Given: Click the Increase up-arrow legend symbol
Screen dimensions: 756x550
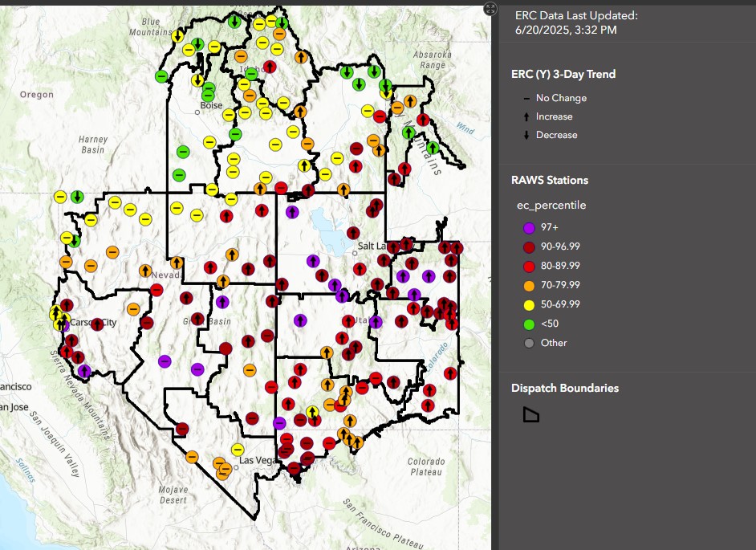Looking at the screenshot, I should click(x=526, y=116).
